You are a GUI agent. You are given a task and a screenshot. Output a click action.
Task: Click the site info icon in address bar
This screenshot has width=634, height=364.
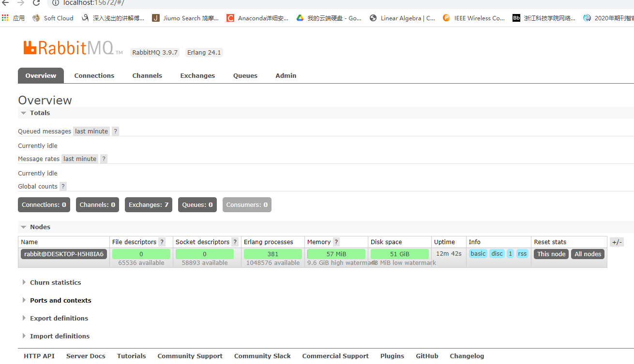pos(55,2)
